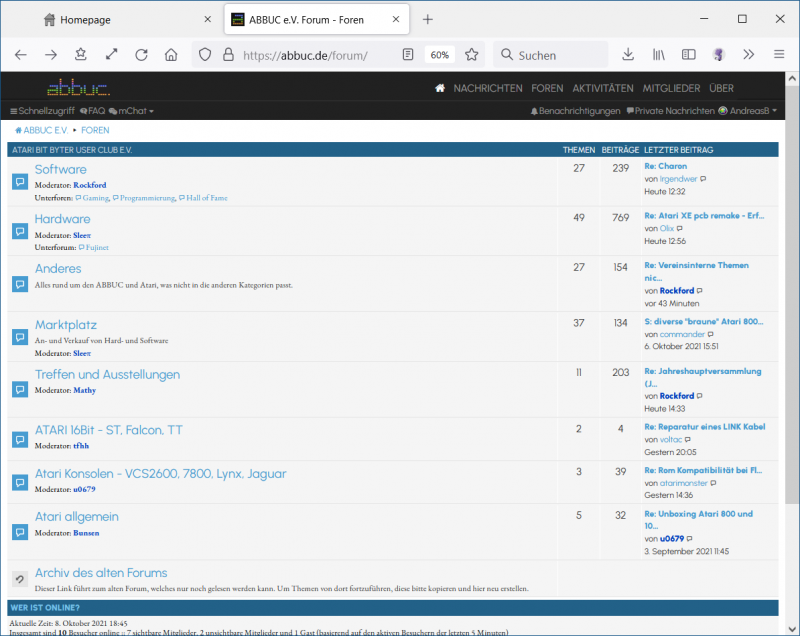Click the 60% zoom level indicator
Screen dimensions: 800x636
(439, 55)
